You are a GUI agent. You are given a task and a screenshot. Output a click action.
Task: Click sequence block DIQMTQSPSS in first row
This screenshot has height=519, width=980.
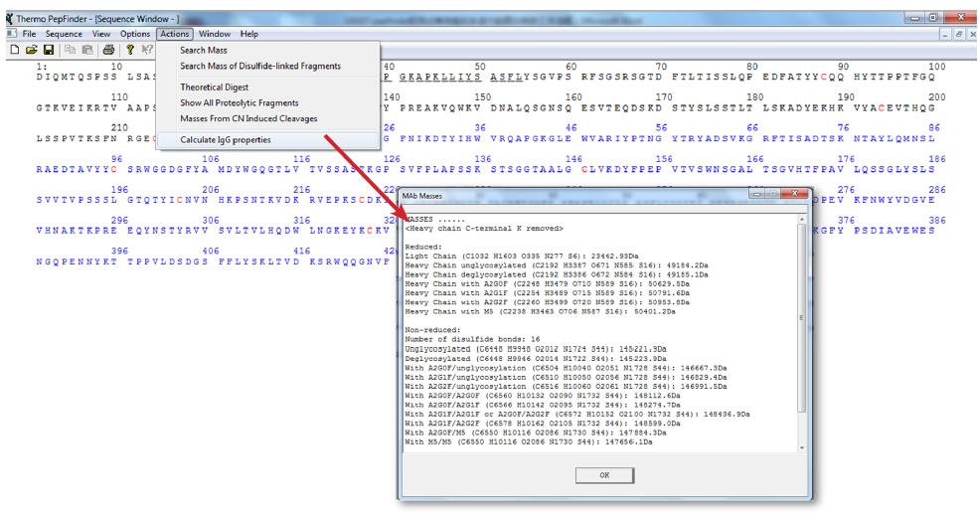click(77, 77)
